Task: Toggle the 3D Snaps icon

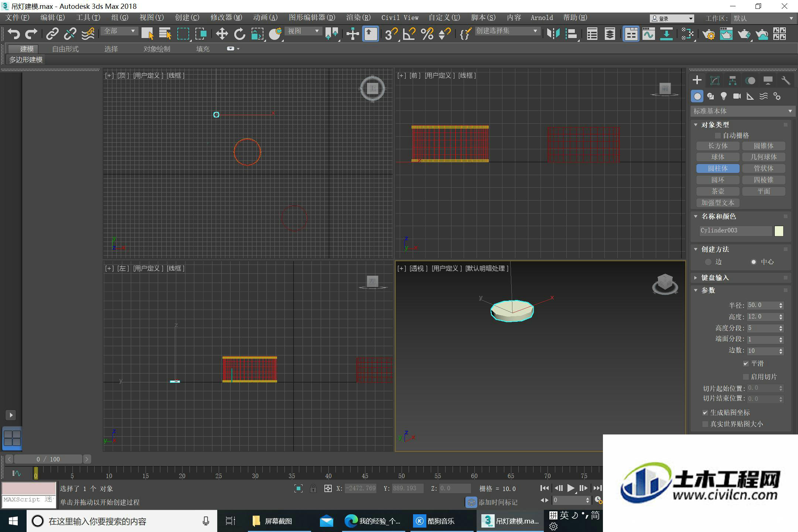Action: pos(391,34)
